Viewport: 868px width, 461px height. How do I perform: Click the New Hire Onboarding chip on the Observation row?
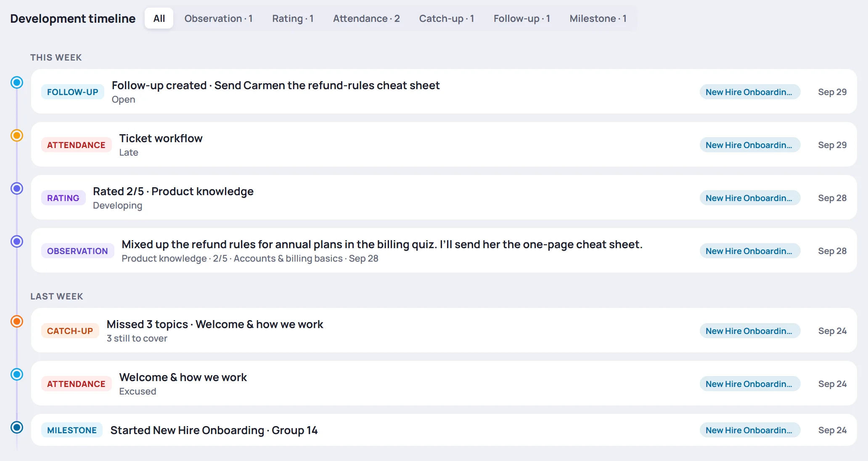[x=750, y=251]
